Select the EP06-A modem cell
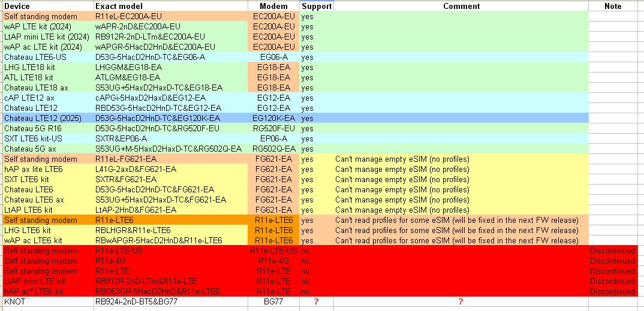Viewport: 644px width, 311px height. (273, 138)
